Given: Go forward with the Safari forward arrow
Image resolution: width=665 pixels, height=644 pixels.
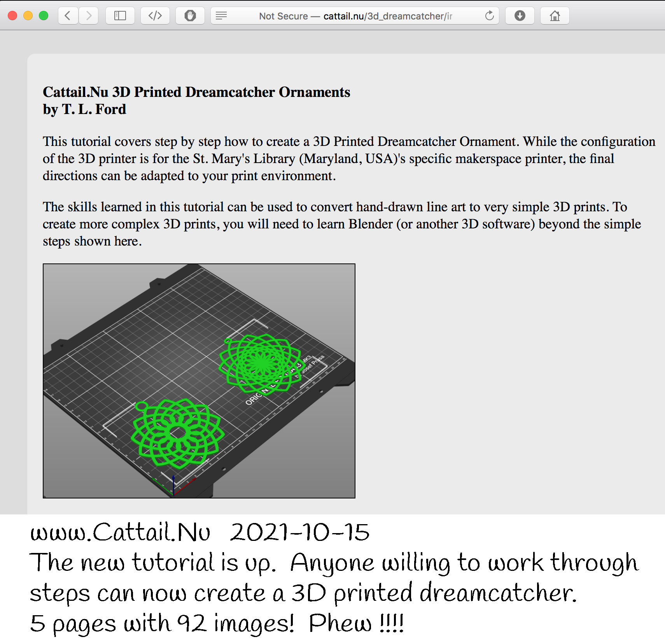Looking at the screenshot, I should [88, 16].
